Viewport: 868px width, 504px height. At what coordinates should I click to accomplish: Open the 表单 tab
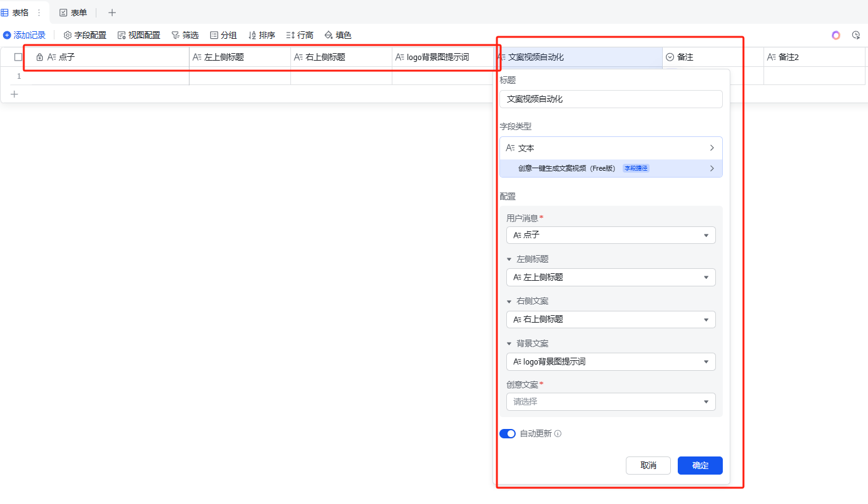(x=73, y=13)
